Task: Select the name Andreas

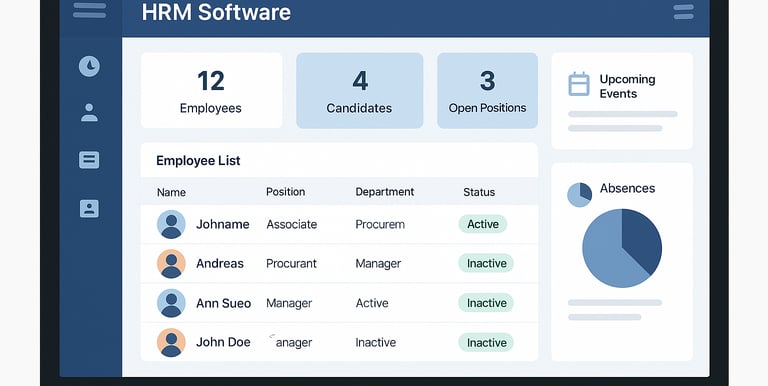Action: coord(219,264)
